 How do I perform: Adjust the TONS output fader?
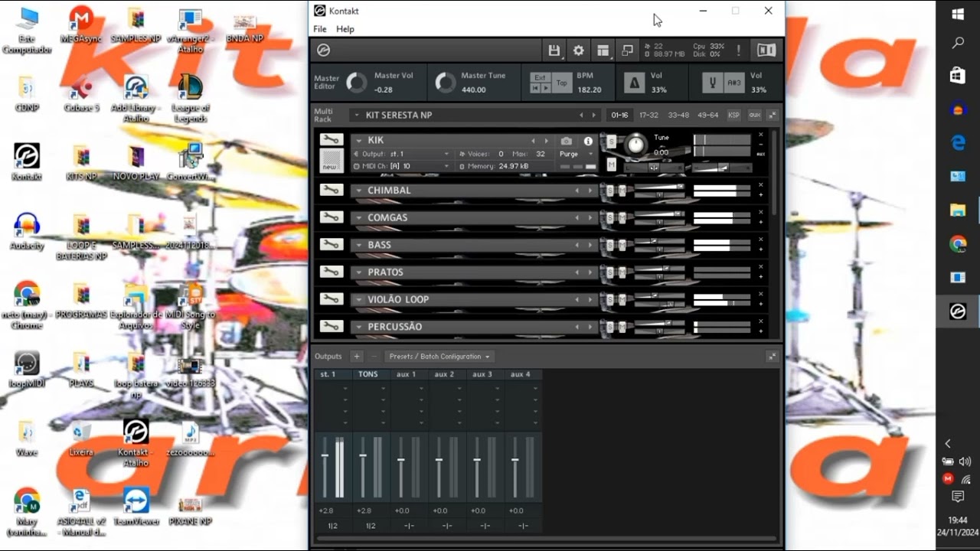click(363, 456)
